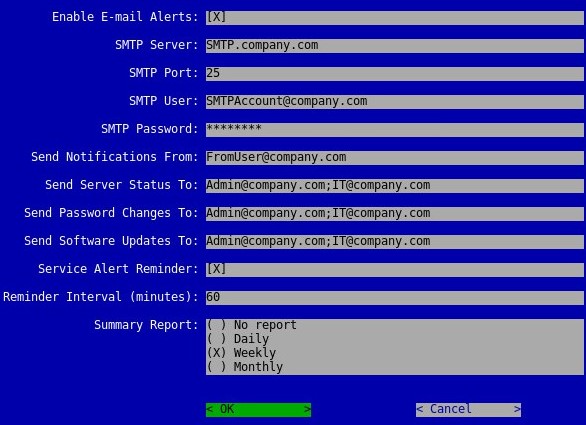Click the SMTP Password label text
586x425 pixels.
pos(149,129)
